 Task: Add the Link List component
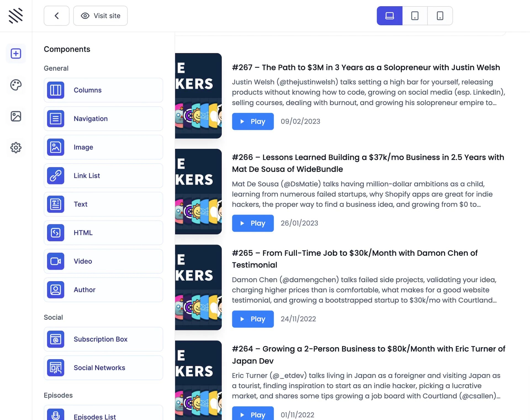click(x=103, y=176)
